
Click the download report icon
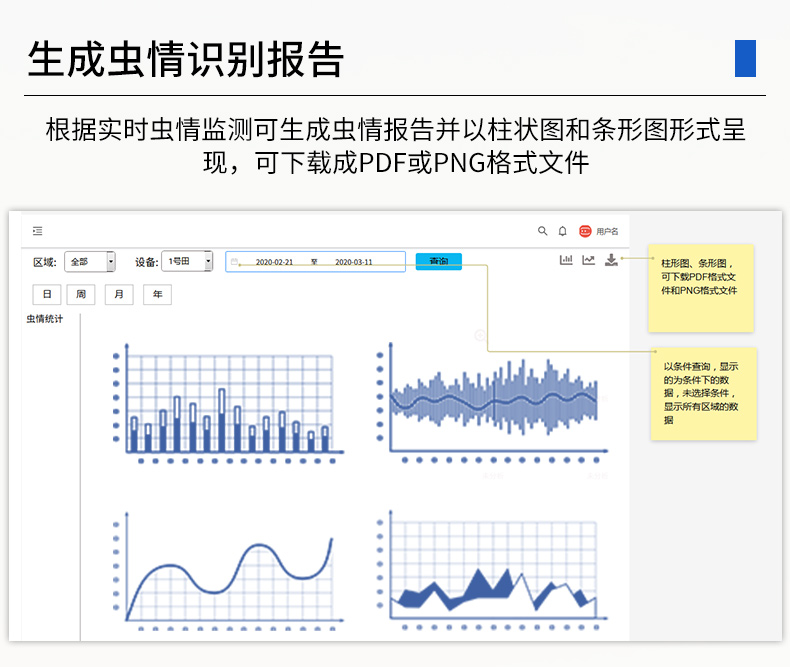click(x=612, y=260)
